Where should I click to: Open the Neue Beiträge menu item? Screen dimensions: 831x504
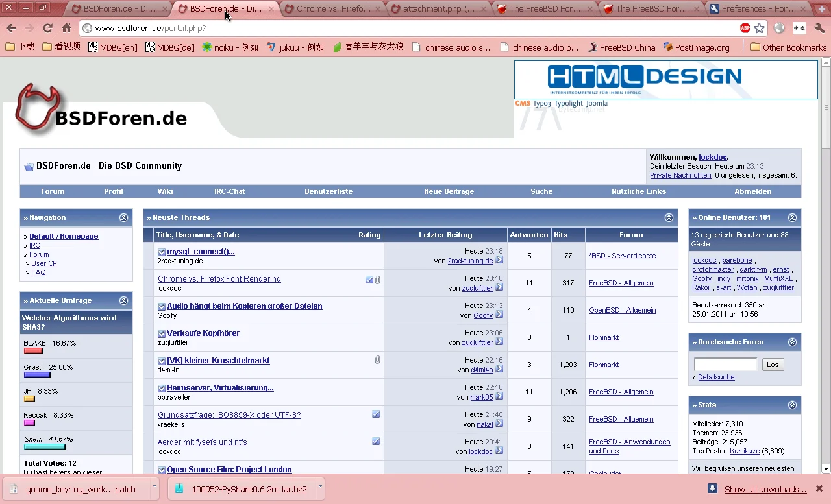coord(449,191)
